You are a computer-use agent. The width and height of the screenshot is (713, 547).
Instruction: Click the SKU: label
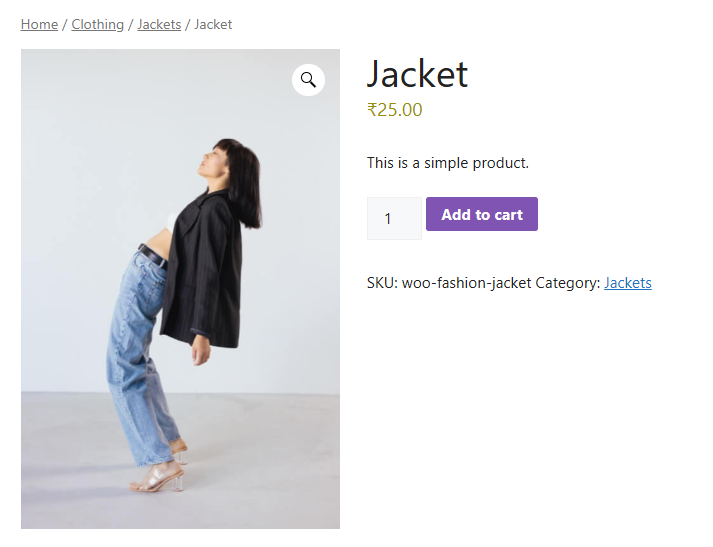pyautogui.click(x=382, y=283)
